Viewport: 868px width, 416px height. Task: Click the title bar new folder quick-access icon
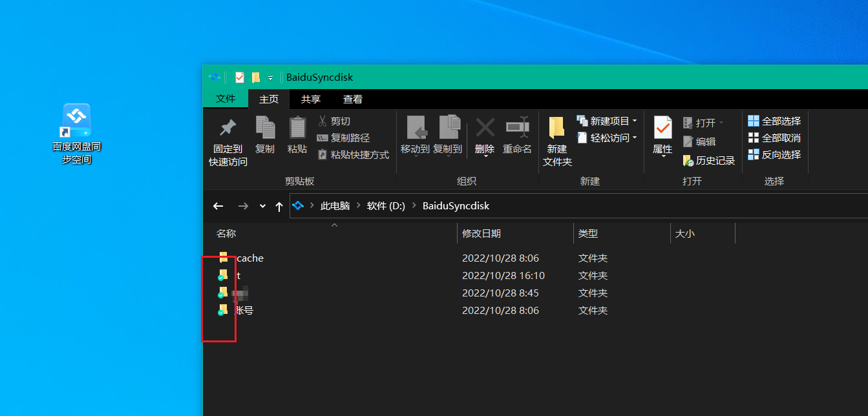(x=256, y=78)
